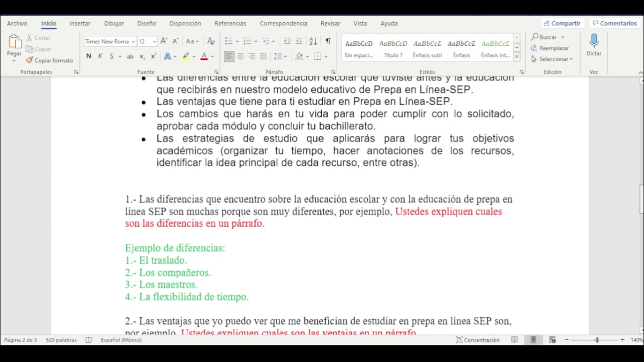Viewport: 644px width, 362px height.
Task: Apply text effects A icon
Action: click(168, 56)
